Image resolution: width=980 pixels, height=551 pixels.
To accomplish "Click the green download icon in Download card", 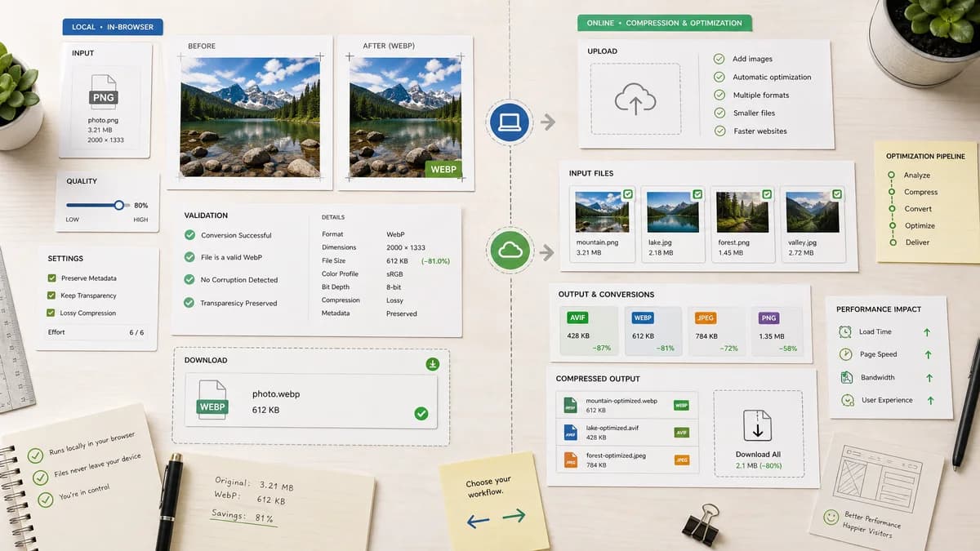I will click(x=433, y=364).
